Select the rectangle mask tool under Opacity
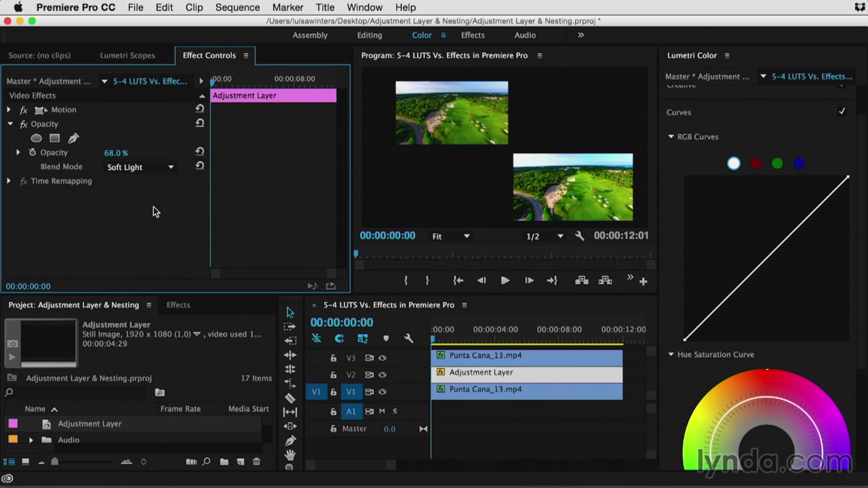 (x=54, y=138)
